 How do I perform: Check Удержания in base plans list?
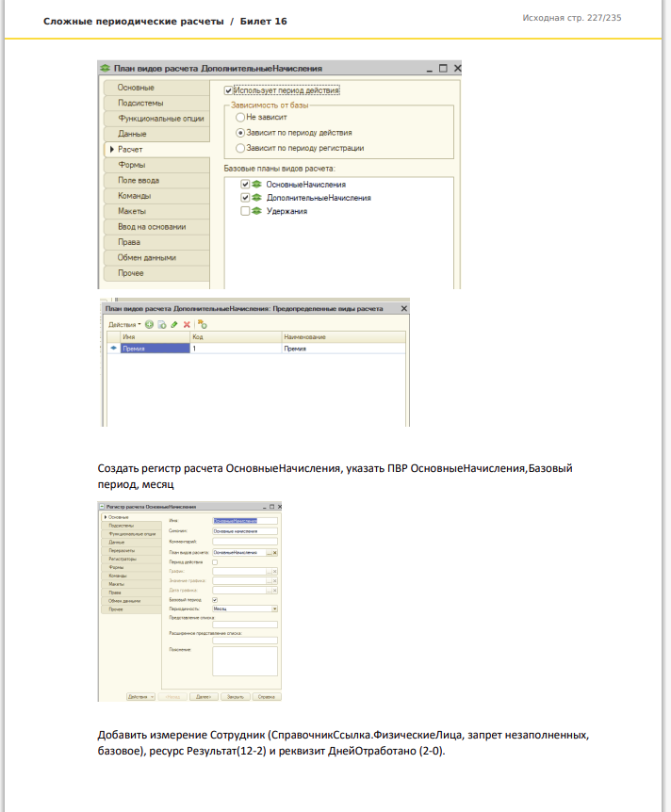245,211
